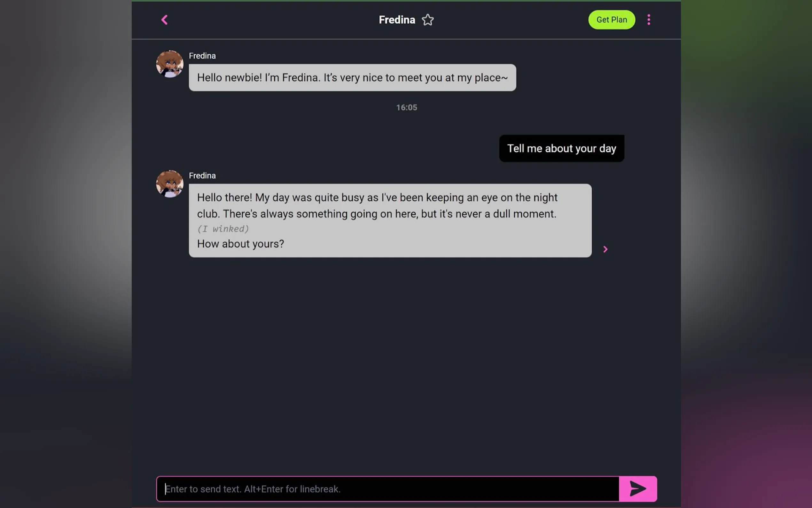Image resolution: width=812 pixels, height=508 pixels.
Task: Click the 16:05 timestamp
Action: (407, 107)
